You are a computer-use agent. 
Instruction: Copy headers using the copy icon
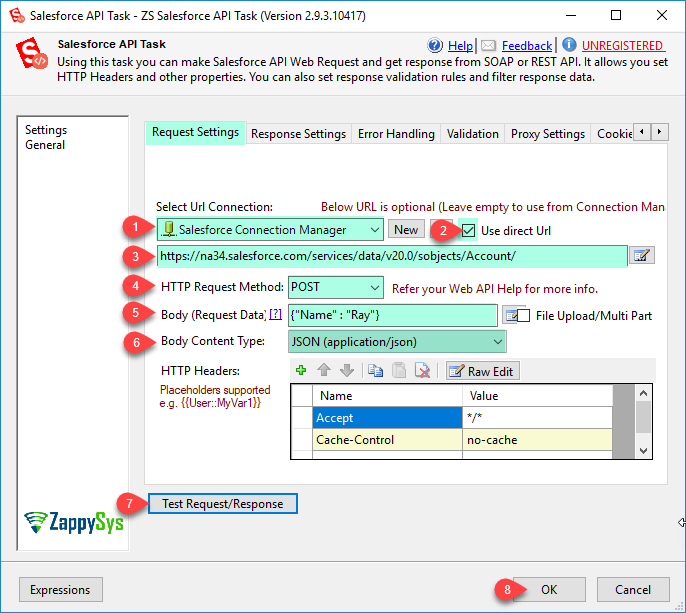(375, 371)
